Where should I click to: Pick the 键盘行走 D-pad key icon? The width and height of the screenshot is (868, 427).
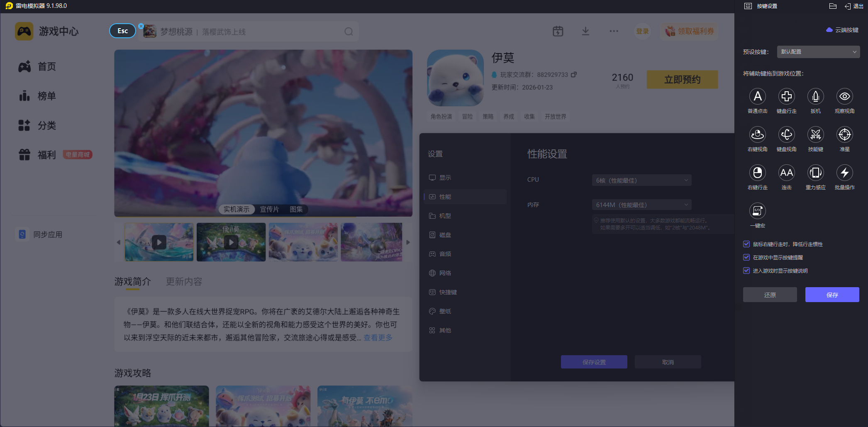pyautogui.click(x=787, y=96)
